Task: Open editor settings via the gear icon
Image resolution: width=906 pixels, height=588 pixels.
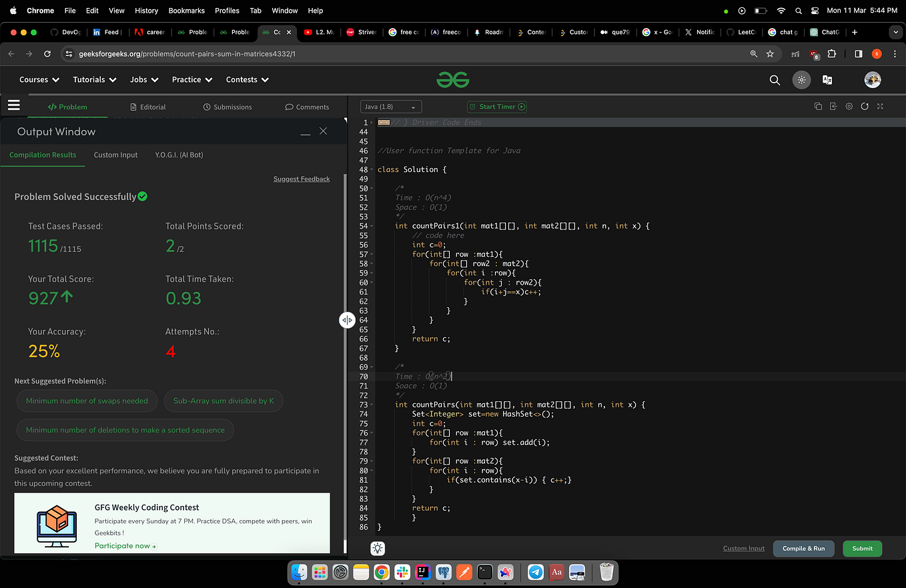Action: (849, 106)
